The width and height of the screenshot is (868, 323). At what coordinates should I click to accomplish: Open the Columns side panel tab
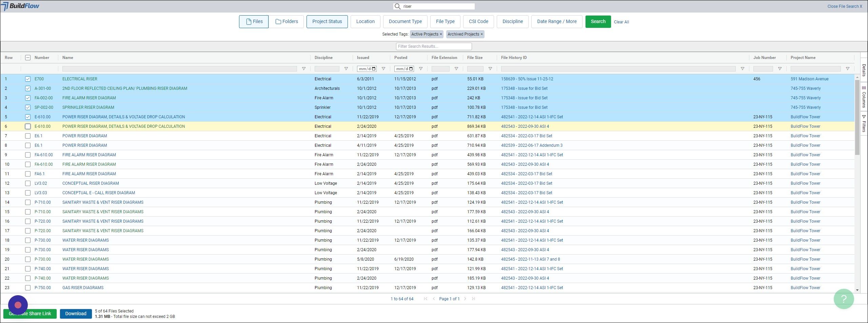[864, 97]
